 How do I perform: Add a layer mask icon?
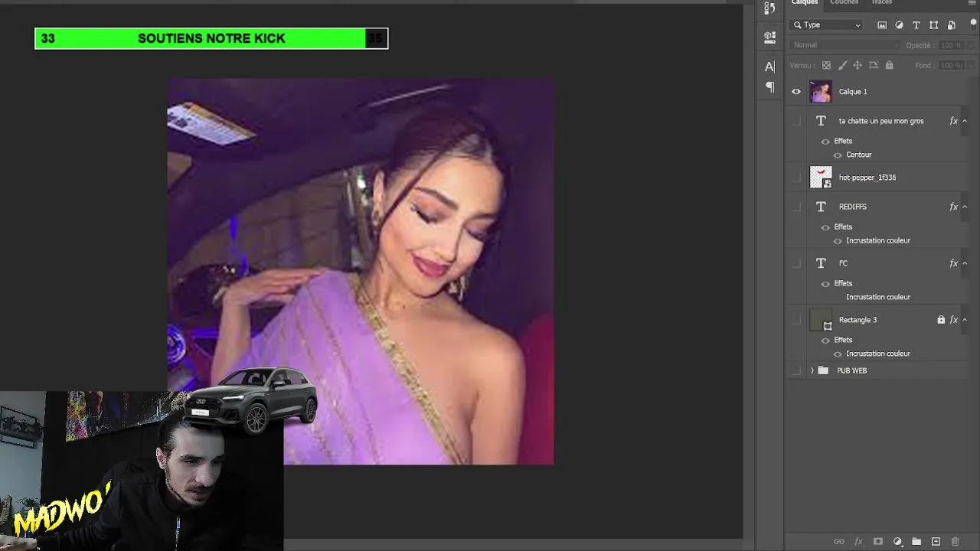coord(878,542)
